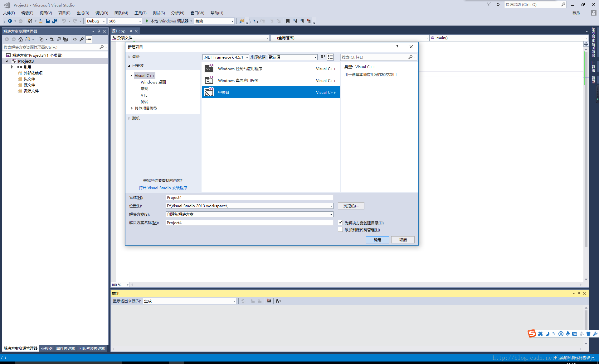
Task: Go to the previous bookmark icon
Action: coord(295,21)
